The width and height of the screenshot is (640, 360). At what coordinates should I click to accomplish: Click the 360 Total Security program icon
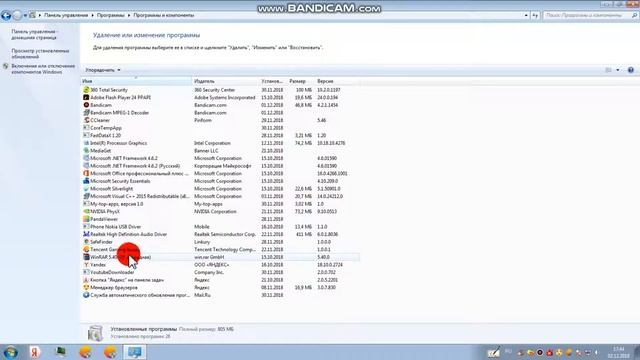(86, 90)
